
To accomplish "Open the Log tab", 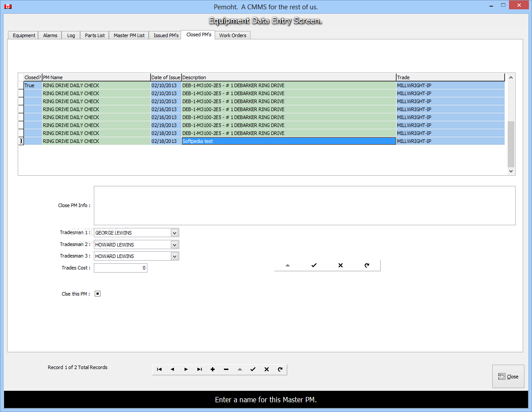I will [x=71, y=35].
